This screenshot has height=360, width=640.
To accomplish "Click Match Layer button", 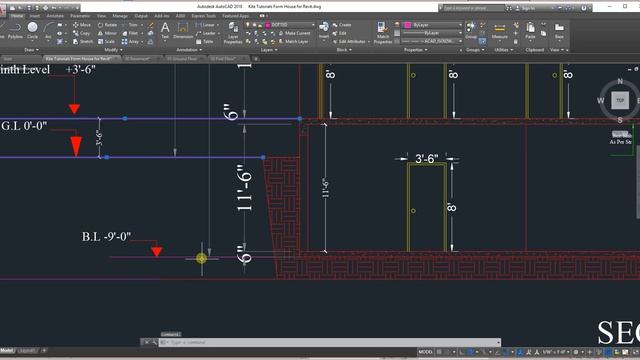I will tap(293, 42).
